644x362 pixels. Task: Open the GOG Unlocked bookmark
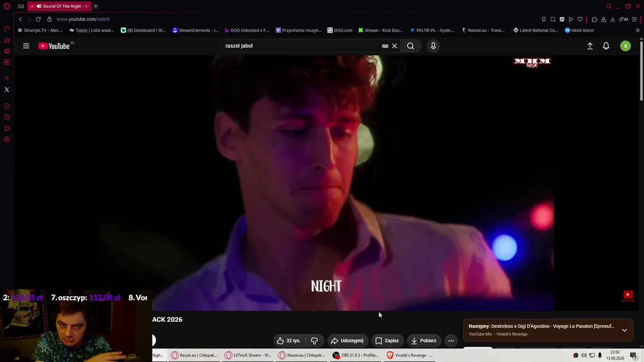tap(247, 30)
